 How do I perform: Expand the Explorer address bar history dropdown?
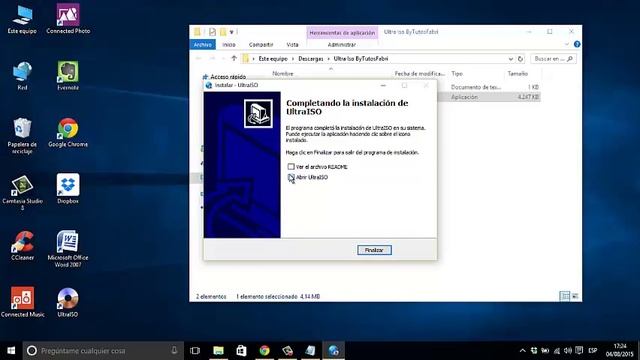(511, 59)
